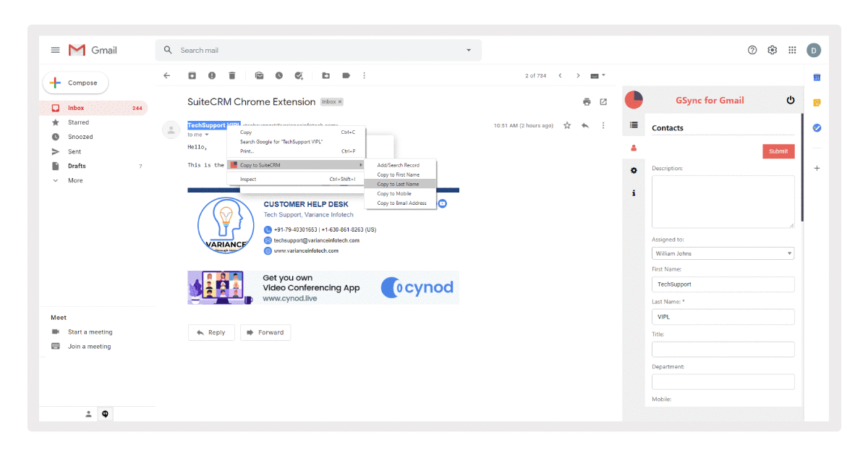Open More options in the email toolbar
Image resolution: width=868 pixels, height=456 pixels.
pos(364,75)
